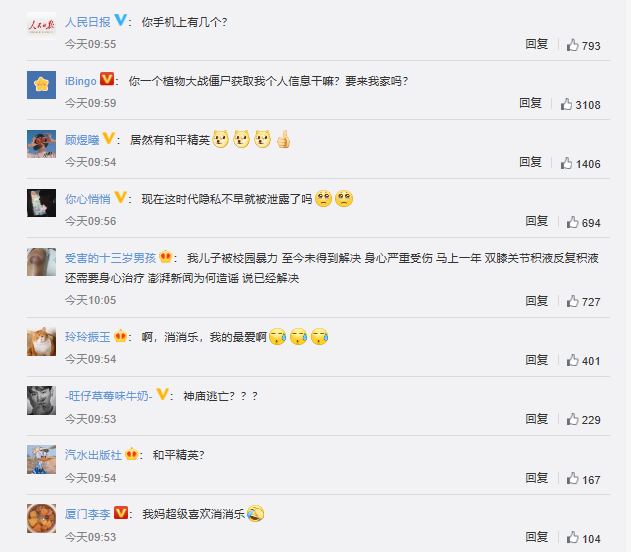Open iBingo username link
The width and height of the screenshot is (631, 552).
point(80,81)
